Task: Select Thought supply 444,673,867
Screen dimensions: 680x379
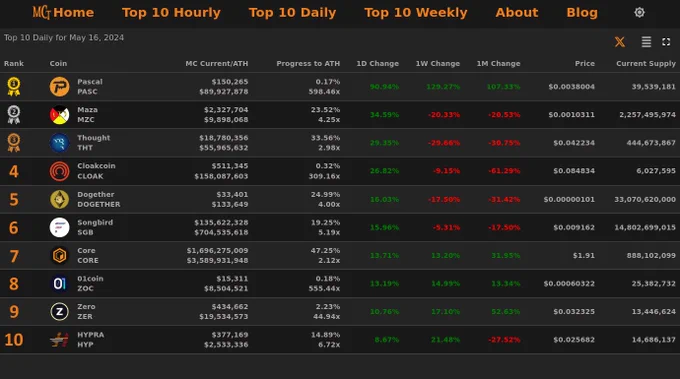Action: 651,143
